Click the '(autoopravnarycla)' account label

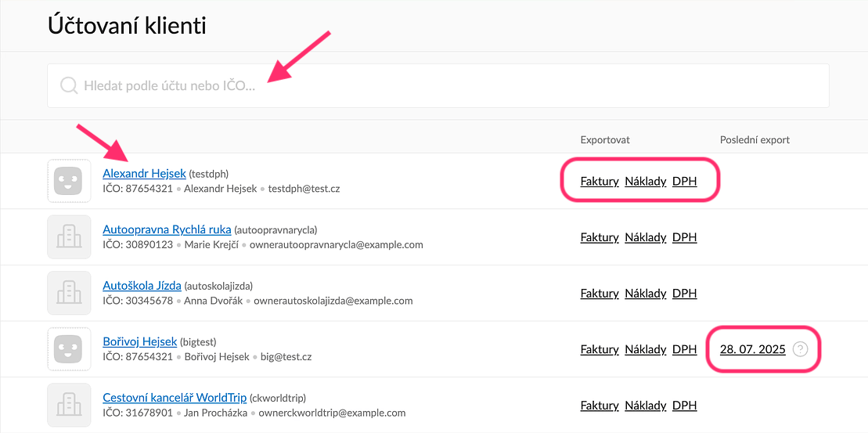(x=276, y=229)
